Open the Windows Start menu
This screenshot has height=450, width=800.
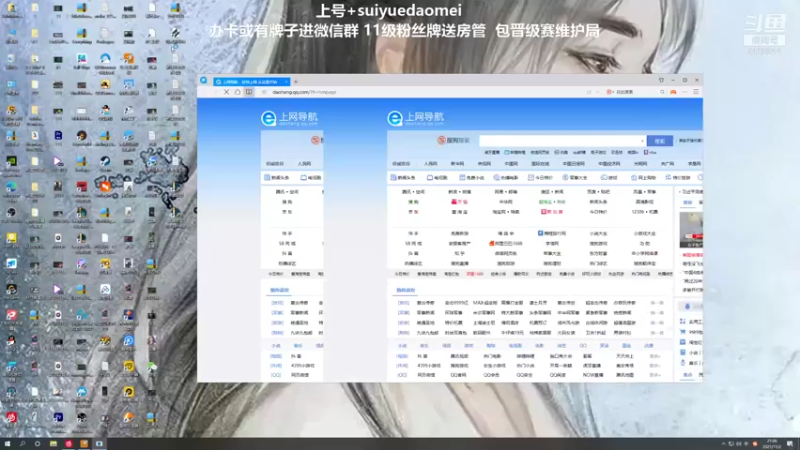pyautogui.click(x=7, y=444)
